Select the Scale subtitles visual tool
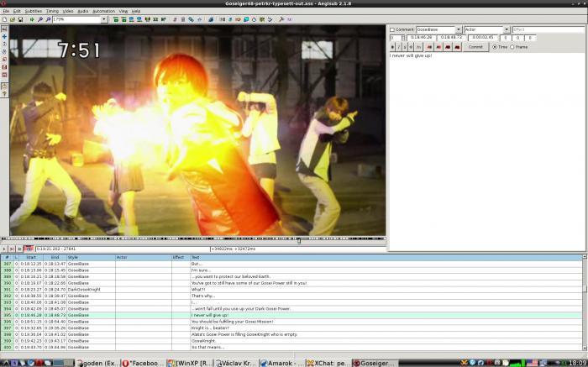The height and width of the screenshot is (367, 588). point(4,60)
